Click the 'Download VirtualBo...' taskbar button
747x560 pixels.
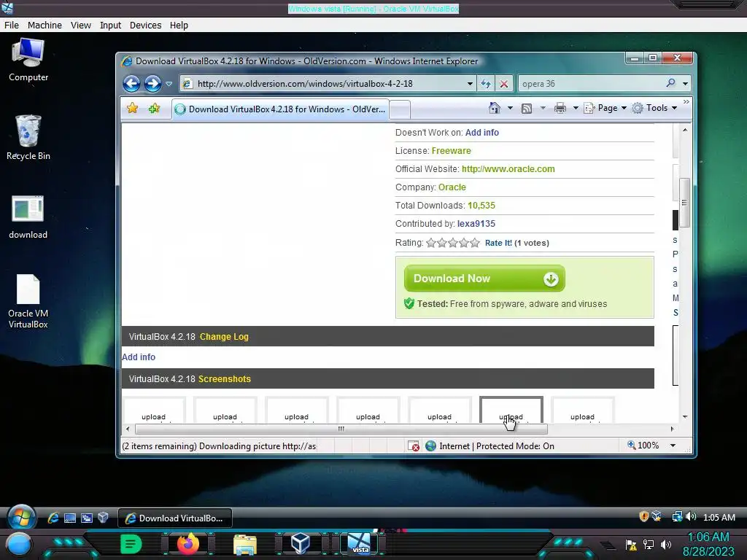175,518
